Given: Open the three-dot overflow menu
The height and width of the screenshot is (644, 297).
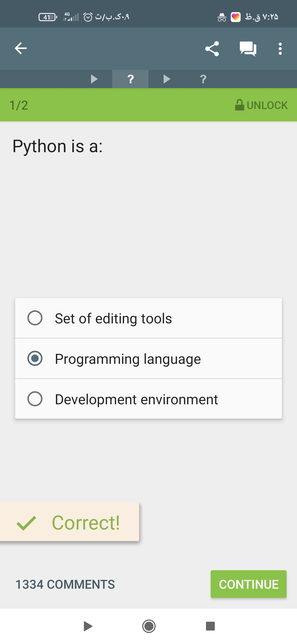Looking at the screenshot, I should pyautogui.click(x=280, y=49).
